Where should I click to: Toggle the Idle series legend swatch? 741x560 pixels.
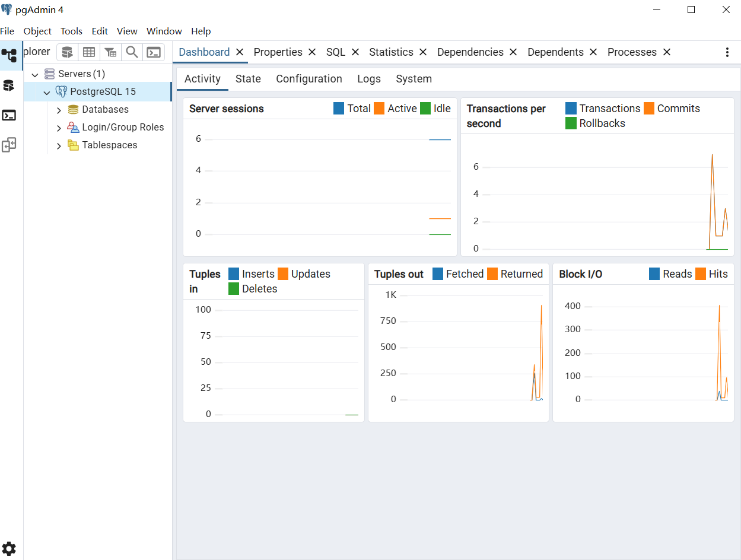(425, 109)
